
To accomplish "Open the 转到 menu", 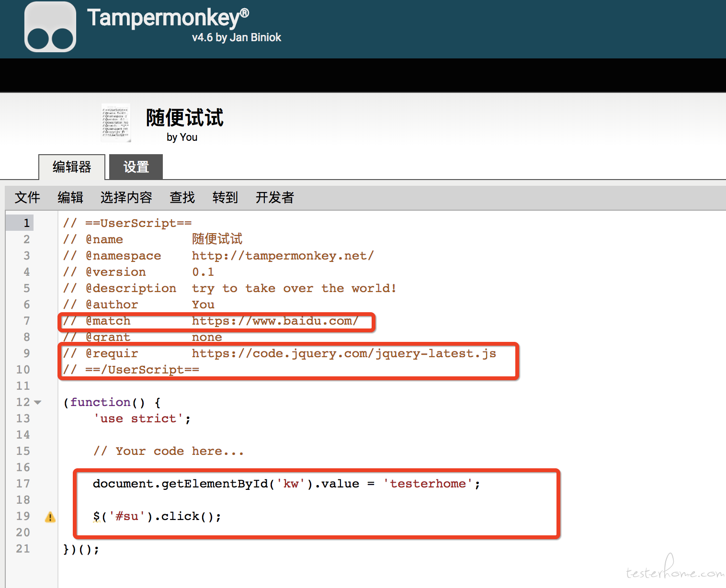I will [225, 197].
